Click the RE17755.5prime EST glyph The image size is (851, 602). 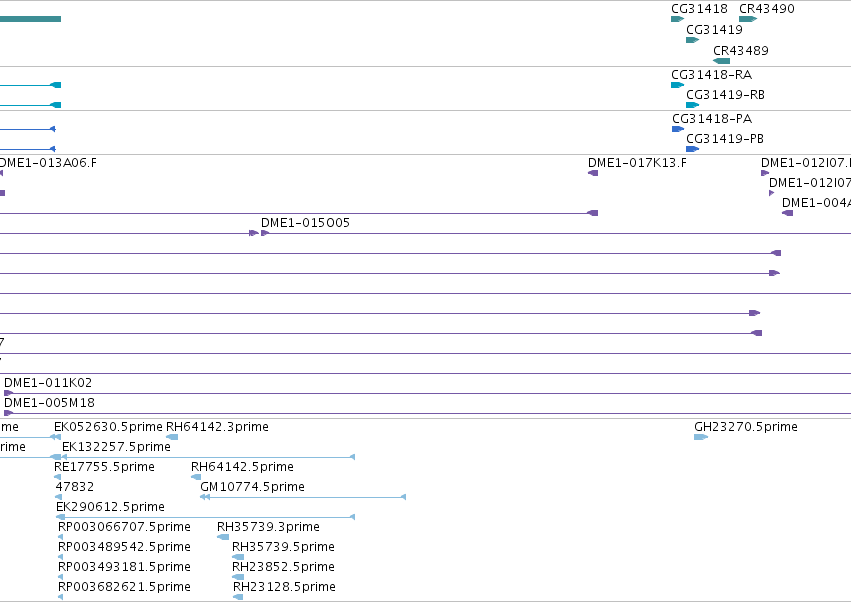[58, 477]
